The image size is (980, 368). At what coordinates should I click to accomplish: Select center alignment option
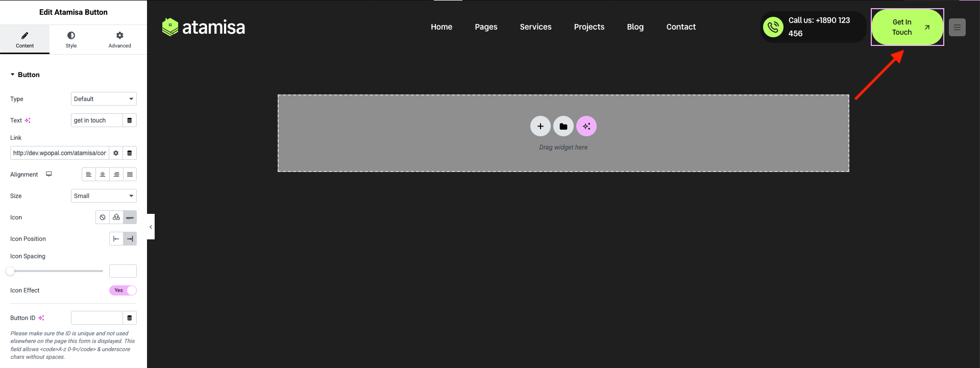tap(103, 175)
